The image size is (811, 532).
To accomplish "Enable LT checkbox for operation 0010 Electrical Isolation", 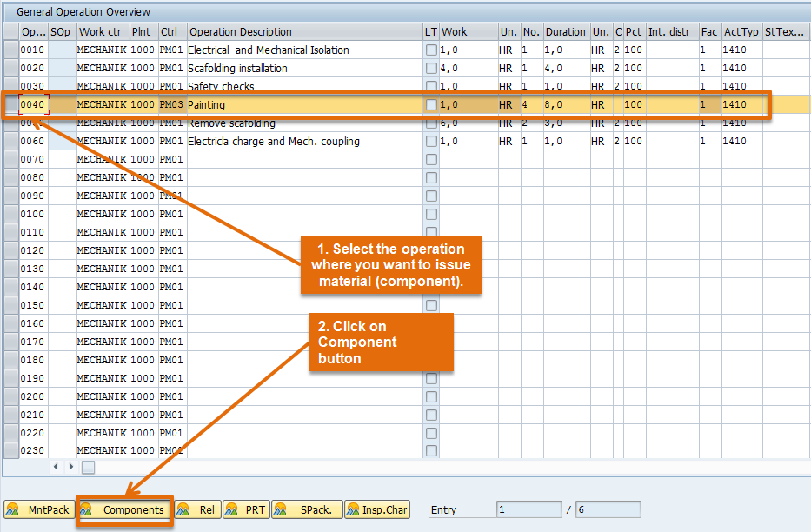I will tap(431, 50).
